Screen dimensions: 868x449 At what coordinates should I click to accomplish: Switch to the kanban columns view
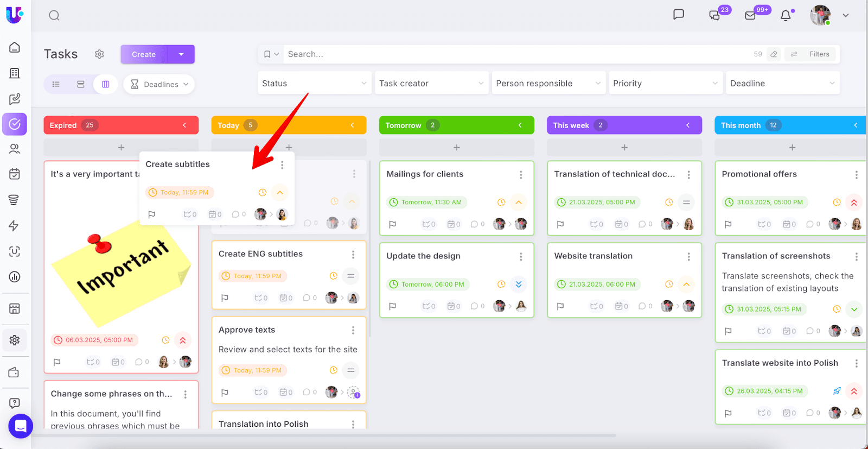pos(106,84)
